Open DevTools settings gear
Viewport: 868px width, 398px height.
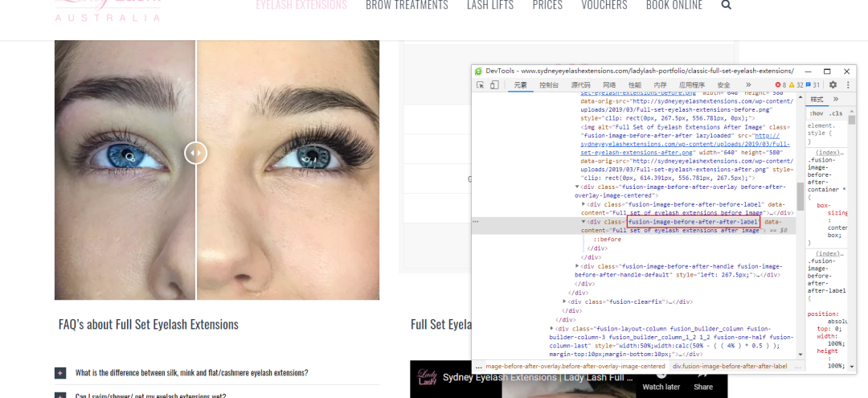click(833, 84)
